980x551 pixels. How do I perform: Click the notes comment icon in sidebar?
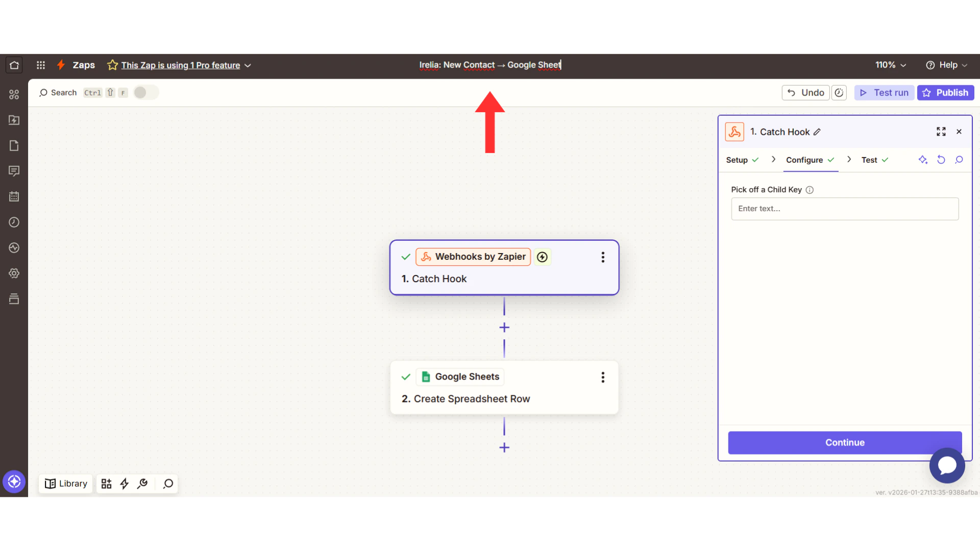pos(14,171)
